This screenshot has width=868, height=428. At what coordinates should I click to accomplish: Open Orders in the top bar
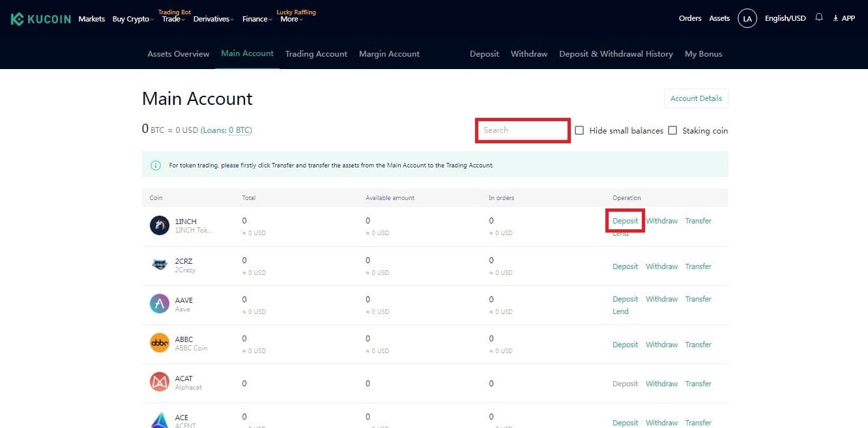[690, 18]
